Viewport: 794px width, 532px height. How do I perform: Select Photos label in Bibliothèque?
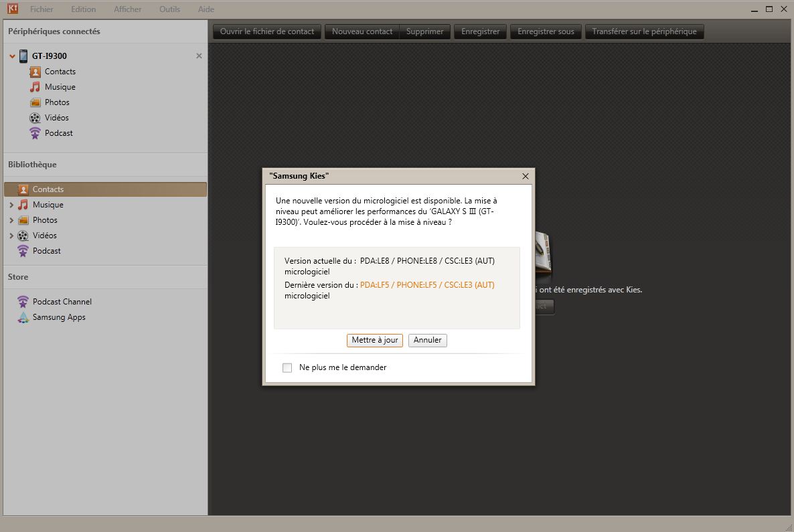(x=45, y=220)
